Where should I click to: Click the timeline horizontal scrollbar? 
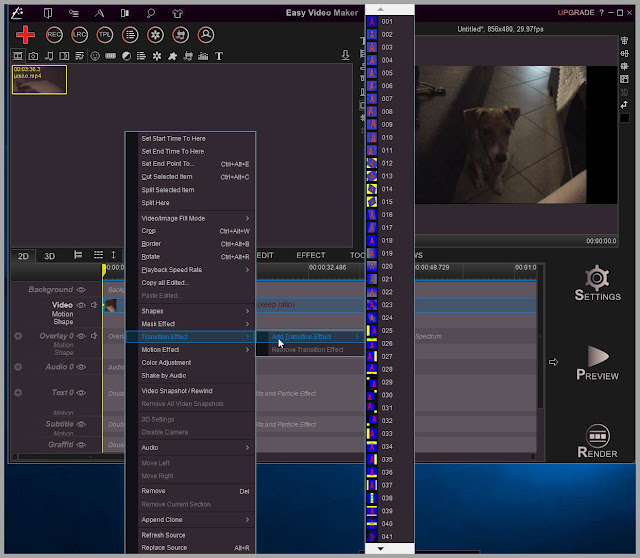[273, 457]
